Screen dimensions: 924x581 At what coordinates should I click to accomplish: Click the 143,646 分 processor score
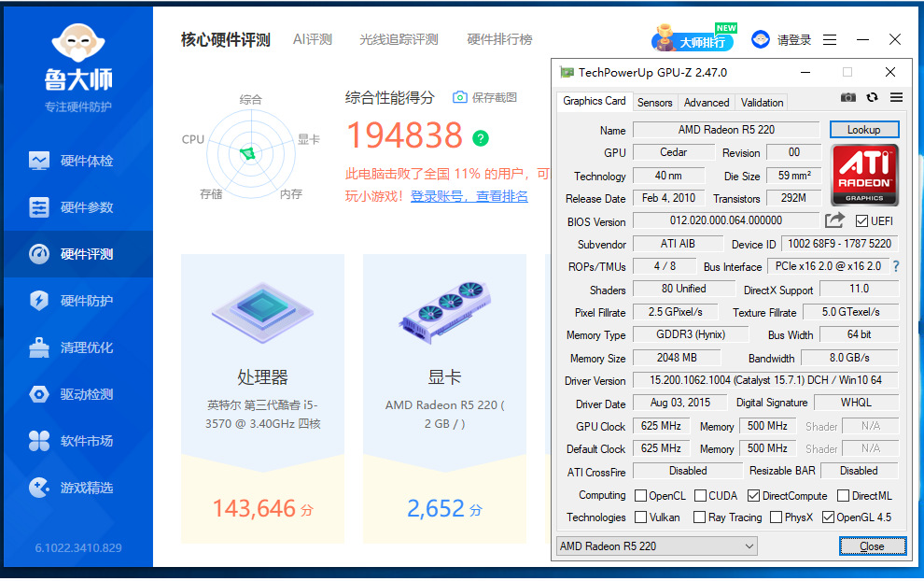[x=262, y=508]
